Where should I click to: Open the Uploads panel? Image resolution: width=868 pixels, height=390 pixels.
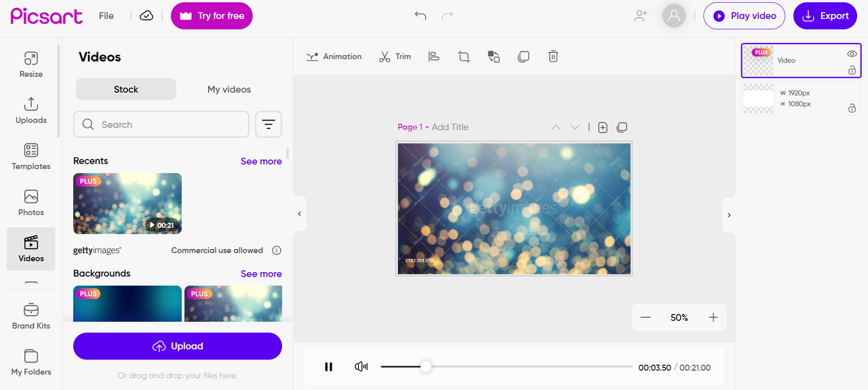click(x=31, y=111)
